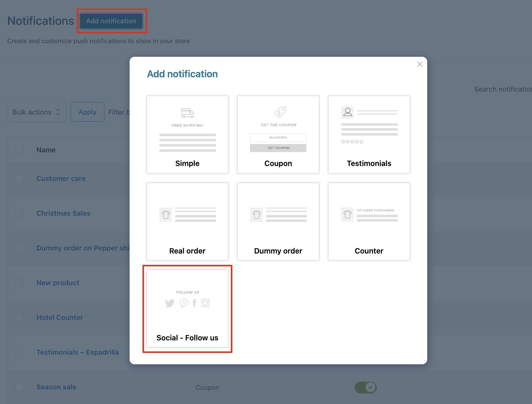Check the Customer care row checkbox

(20, 178)
